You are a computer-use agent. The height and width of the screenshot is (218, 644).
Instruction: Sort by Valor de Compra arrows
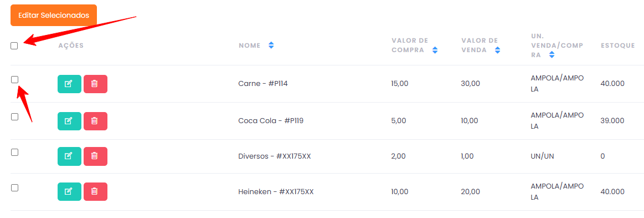pos(435,50)
